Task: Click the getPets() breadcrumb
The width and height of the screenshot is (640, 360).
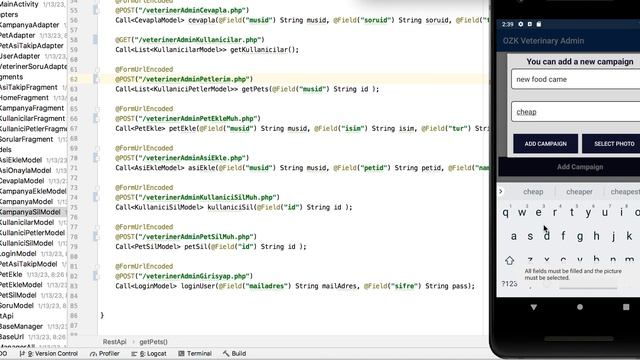Action: pyautogui.click(x=153, y=342)
